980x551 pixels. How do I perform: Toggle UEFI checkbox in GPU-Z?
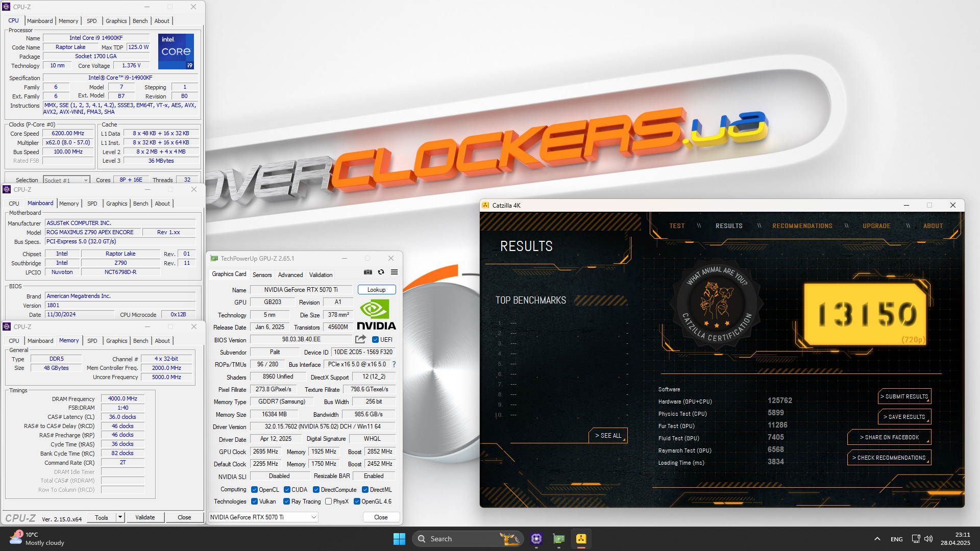375,340
